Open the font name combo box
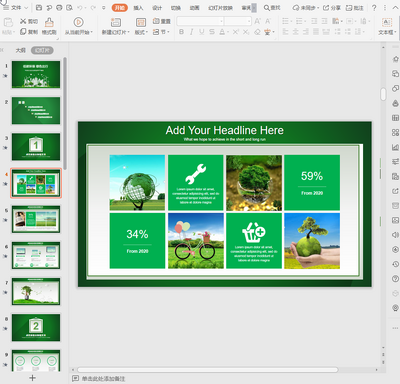 coord(200,21)
